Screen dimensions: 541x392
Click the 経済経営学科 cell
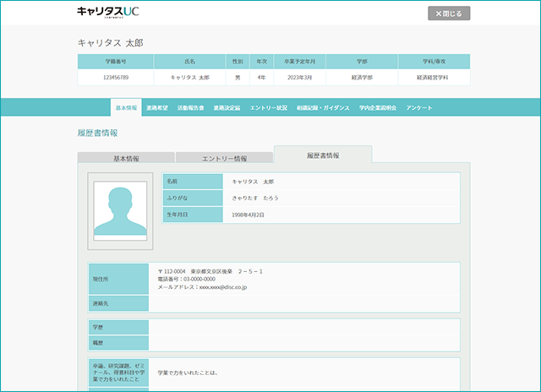coord(434,78)
